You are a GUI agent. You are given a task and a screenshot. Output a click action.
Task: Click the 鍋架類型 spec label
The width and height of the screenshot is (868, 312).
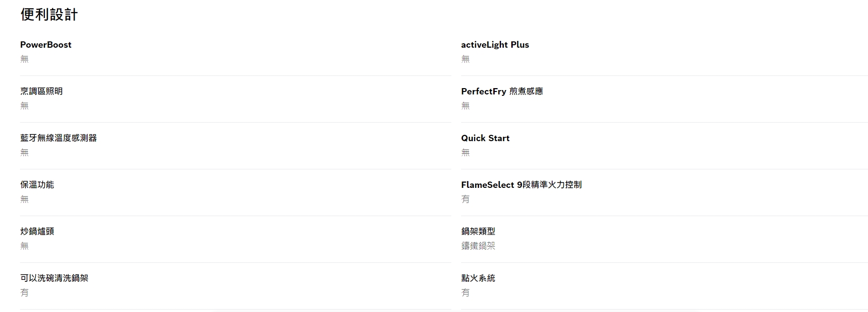coord(478,232)
